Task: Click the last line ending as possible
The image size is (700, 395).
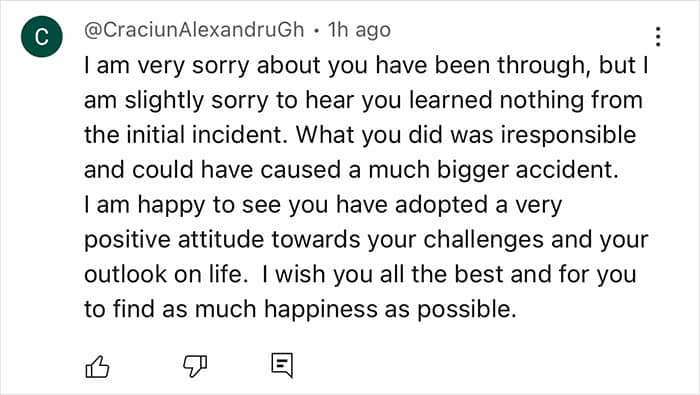Action: [300, 309]
